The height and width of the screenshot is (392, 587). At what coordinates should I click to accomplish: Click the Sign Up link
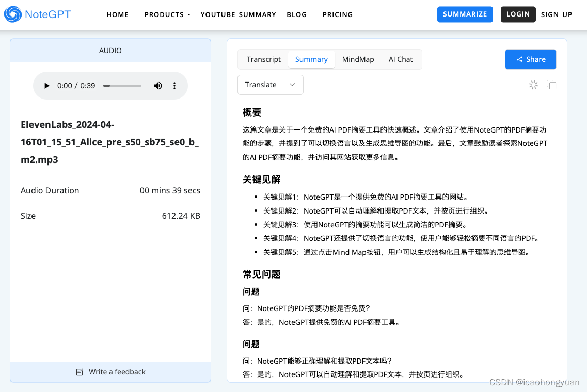coord(557,14)
